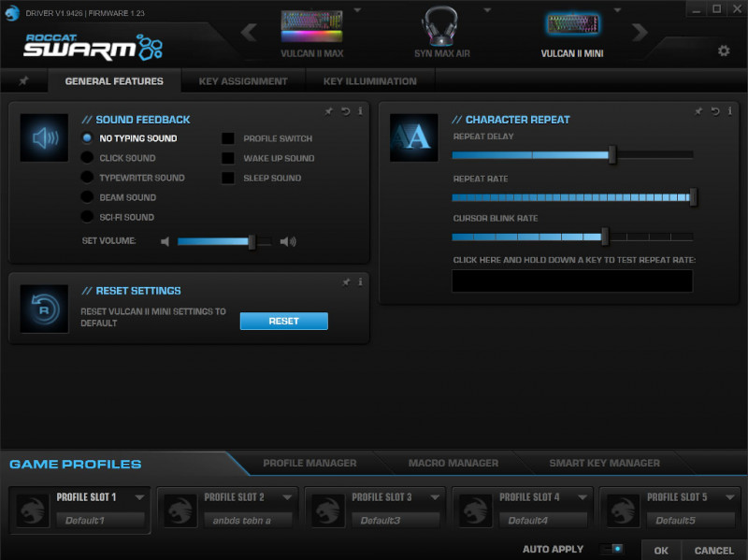Click Profile Slot 4 ROCCAT icon
This screenshot has height=560, width=748.
tap(475, 510)
